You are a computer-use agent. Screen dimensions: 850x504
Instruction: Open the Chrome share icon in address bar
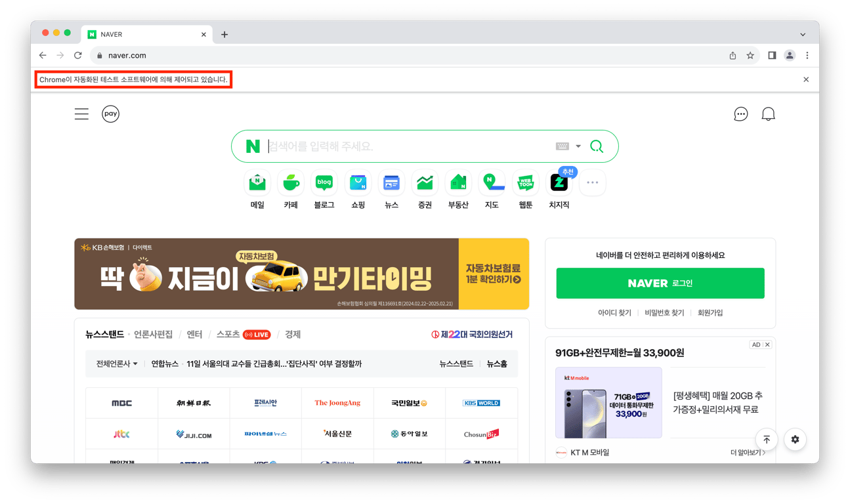733,56
